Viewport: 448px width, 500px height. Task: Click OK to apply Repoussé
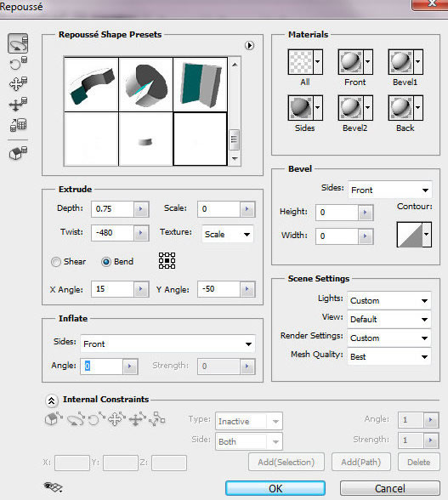pos(275,488)
